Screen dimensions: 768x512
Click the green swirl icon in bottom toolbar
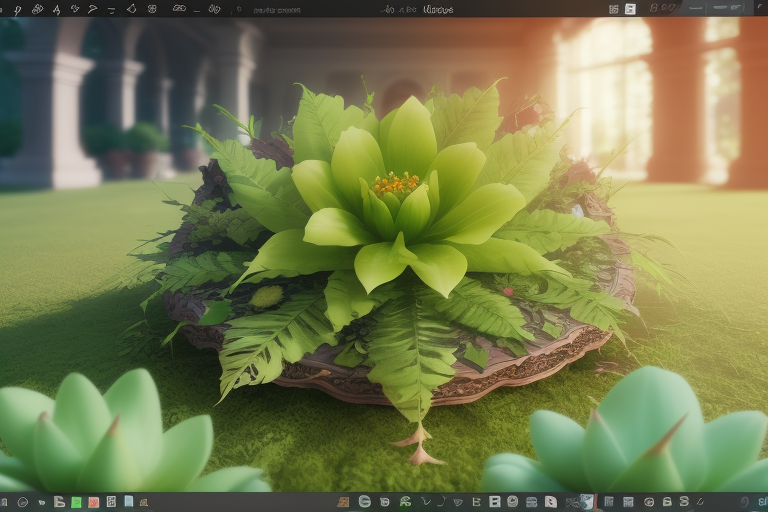[405, 501]
